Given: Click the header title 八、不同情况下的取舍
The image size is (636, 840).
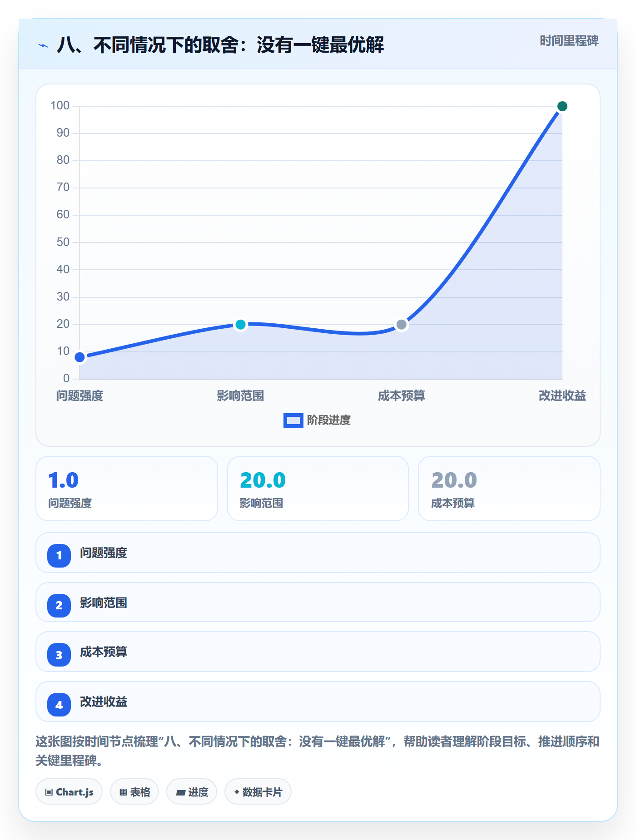Looking at the screenshot, I should coord(220,45).
